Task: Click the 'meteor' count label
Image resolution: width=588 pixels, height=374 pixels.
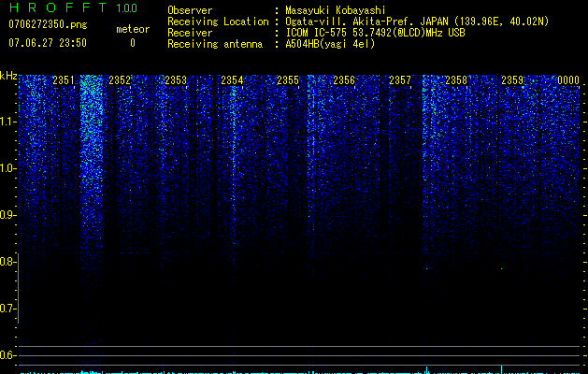Action: pos(133,29)
